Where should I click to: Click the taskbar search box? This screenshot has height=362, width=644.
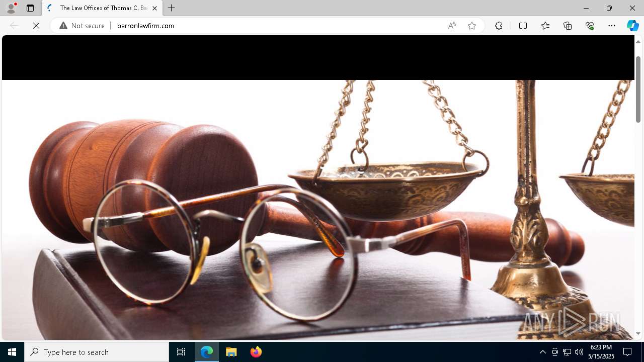click(97, 352)
